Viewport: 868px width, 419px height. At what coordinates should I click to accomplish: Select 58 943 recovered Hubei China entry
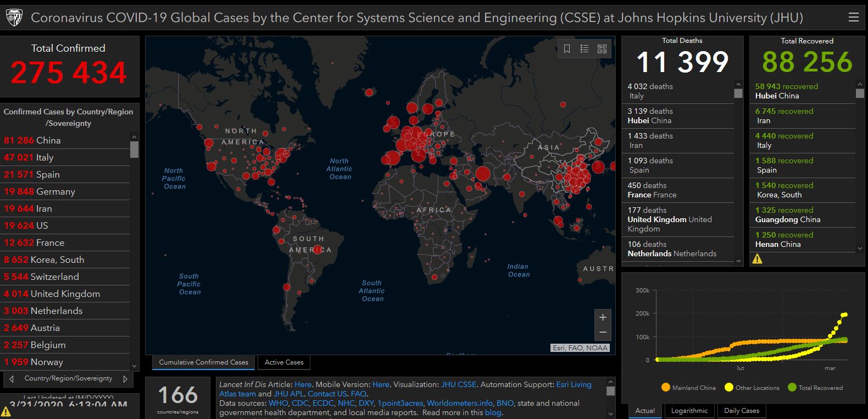803,91
